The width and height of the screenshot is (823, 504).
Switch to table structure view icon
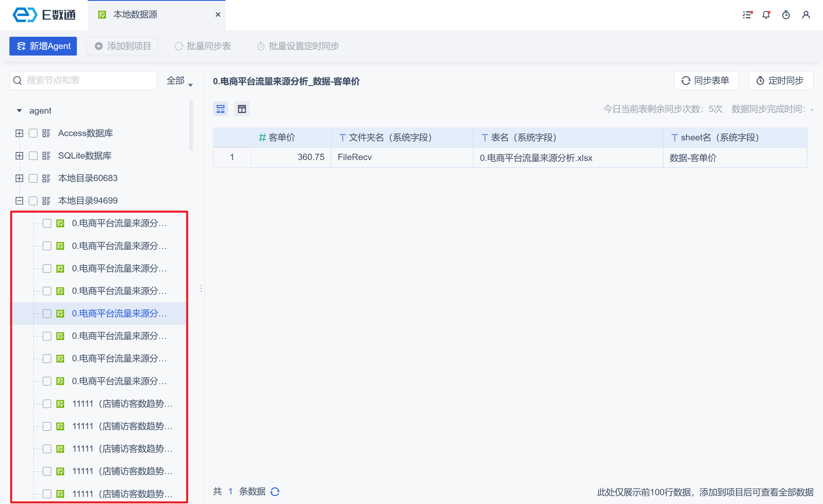pyautogui.click(x=242, y=109)
